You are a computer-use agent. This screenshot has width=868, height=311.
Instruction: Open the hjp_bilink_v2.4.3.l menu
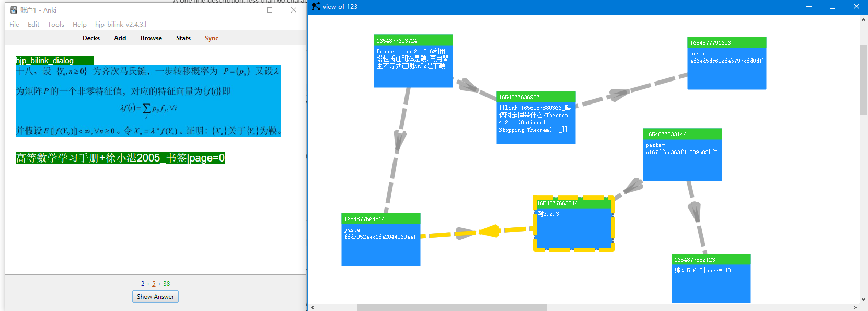[x=121, y=24]
